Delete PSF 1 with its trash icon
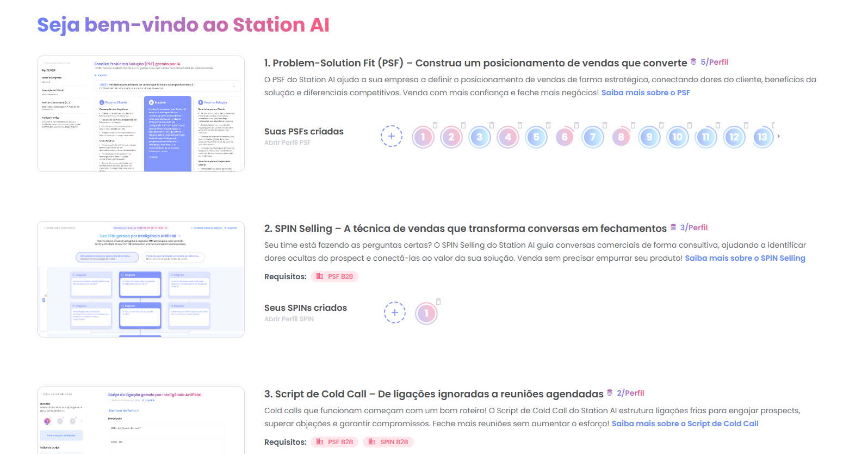This screenshot has height=454, width=868. click(x=435, y=125)
